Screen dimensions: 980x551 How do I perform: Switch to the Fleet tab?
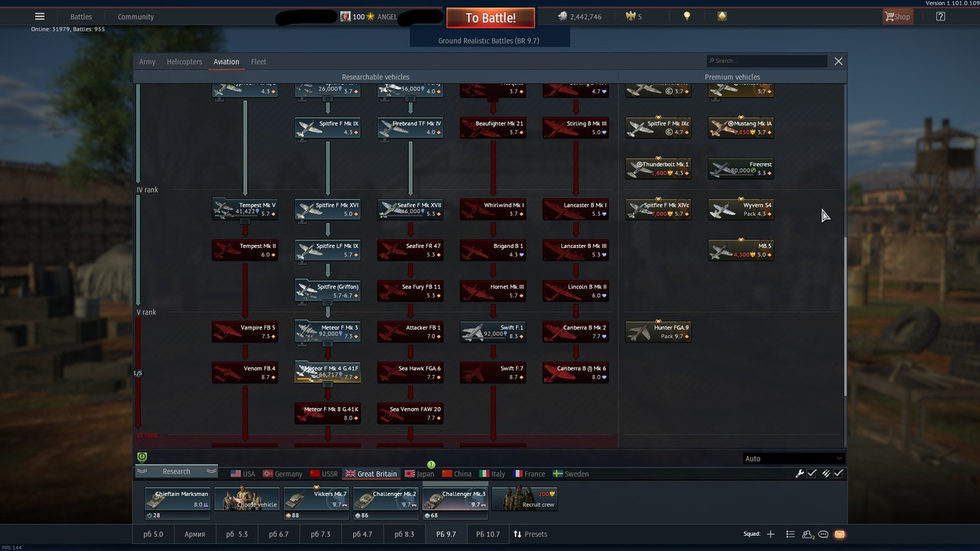259,61
